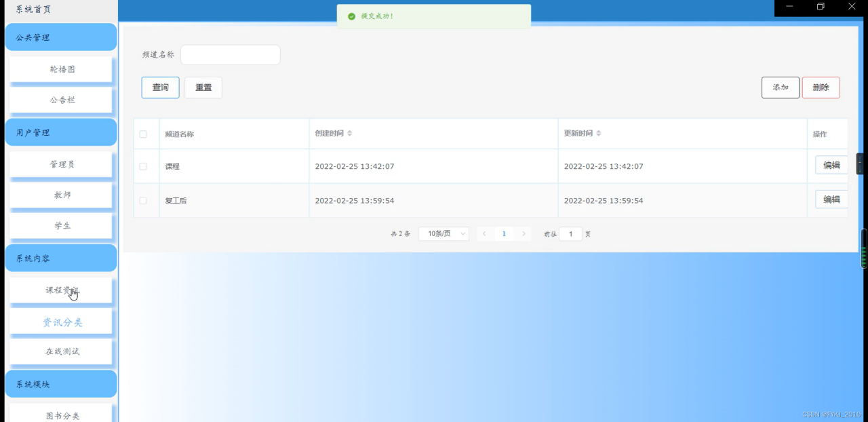Open 轮播图 menu item
This screenshot has height=422, width=868.
tap(61, 69)
